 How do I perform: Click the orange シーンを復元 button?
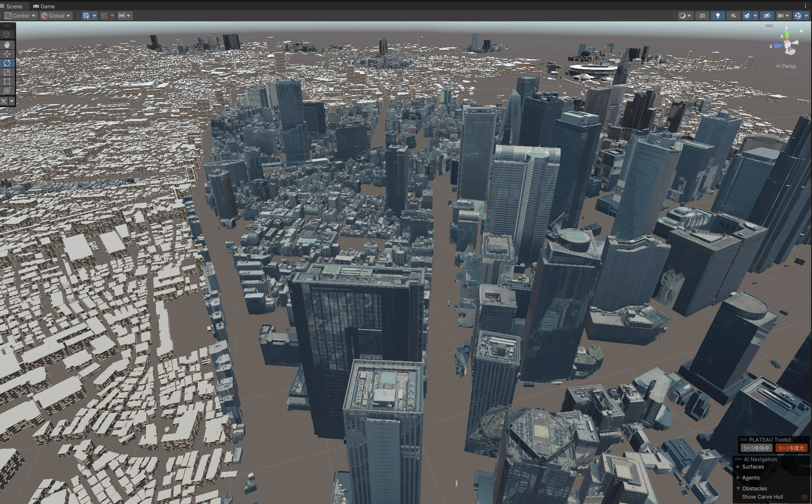pos(791,448)
